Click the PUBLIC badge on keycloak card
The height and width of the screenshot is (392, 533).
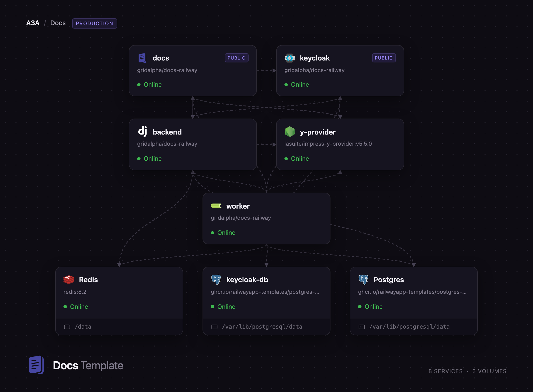coord(384,58)
